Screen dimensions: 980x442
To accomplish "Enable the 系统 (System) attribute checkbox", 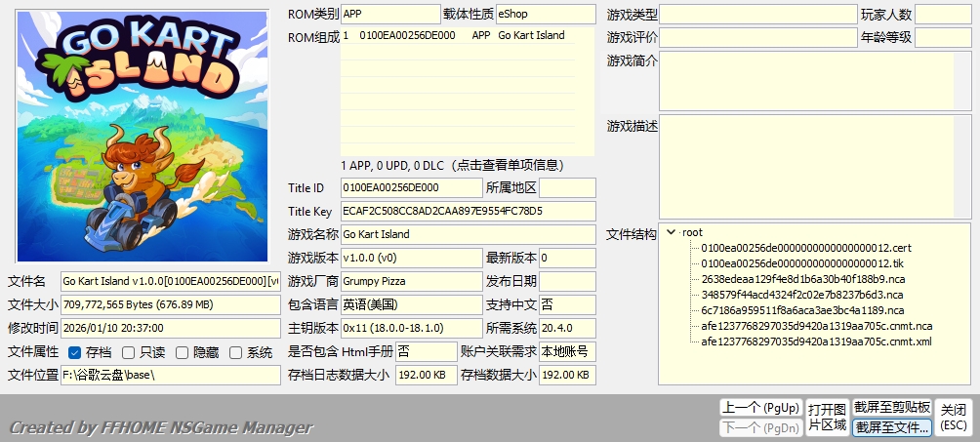I will point(235,352).
